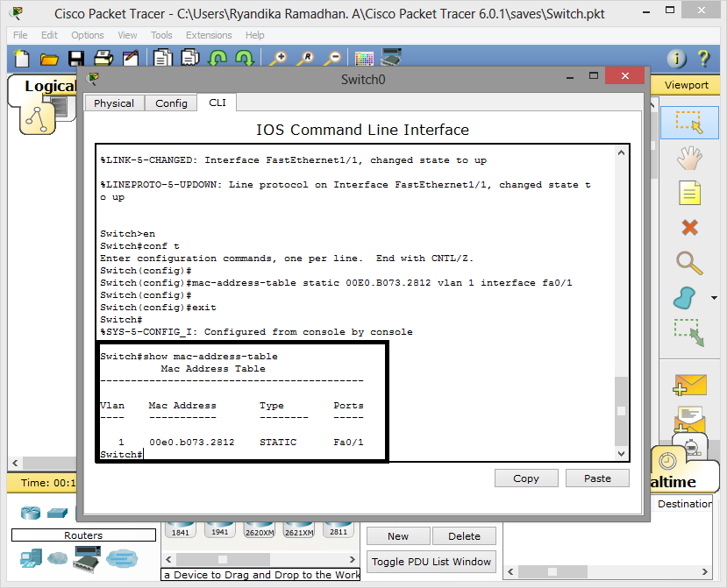
Task: Click the Undo green arrow icon
Action: point(217,59)
